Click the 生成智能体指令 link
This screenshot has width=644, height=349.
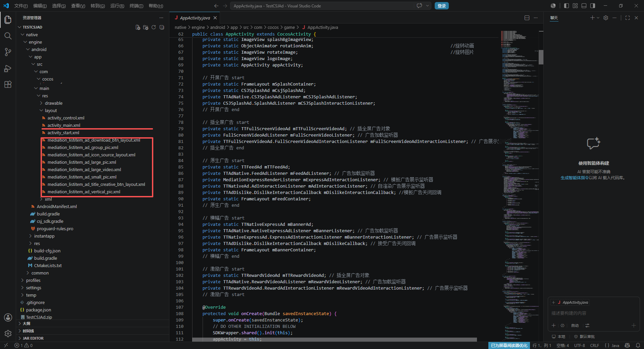[x=575, y=178]
